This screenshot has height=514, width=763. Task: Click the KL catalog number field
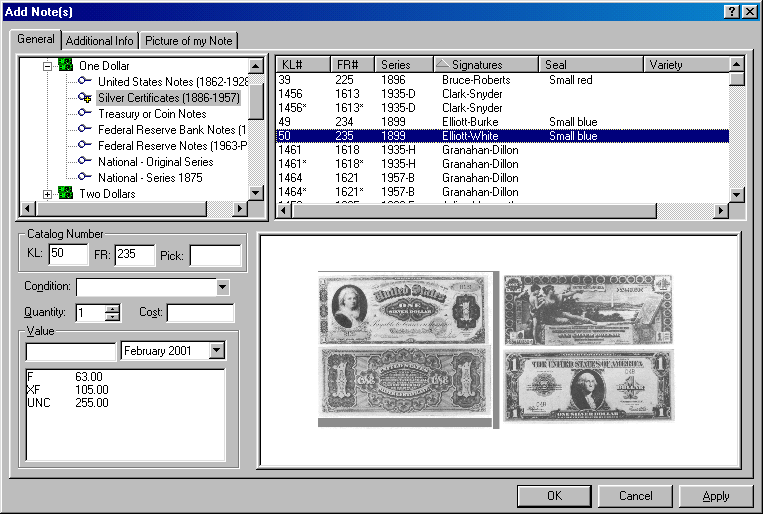(x=68, y=254)
